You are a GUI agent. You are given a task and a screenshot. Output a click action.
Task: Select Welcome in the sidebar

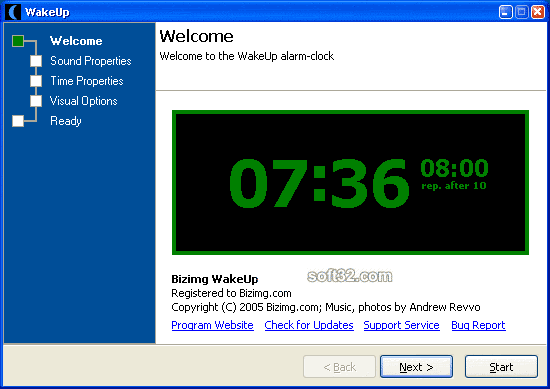tap(76, 41)
